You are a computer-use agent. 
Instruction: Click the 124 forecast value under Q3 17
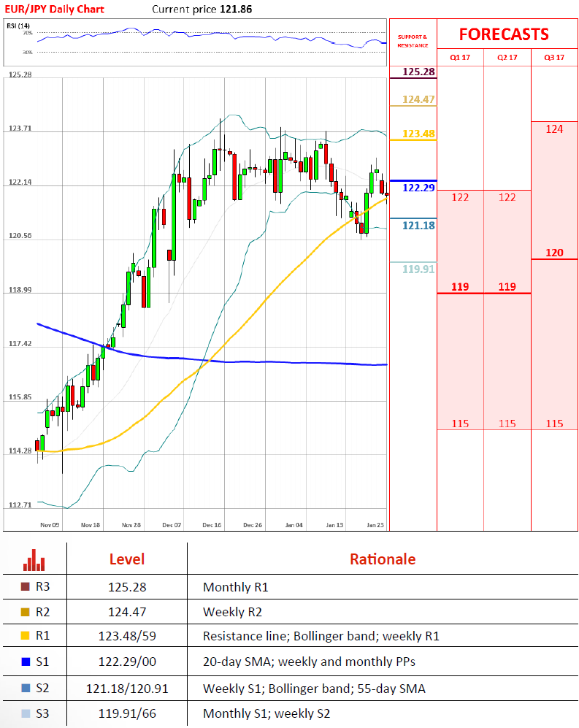(554, 129)
